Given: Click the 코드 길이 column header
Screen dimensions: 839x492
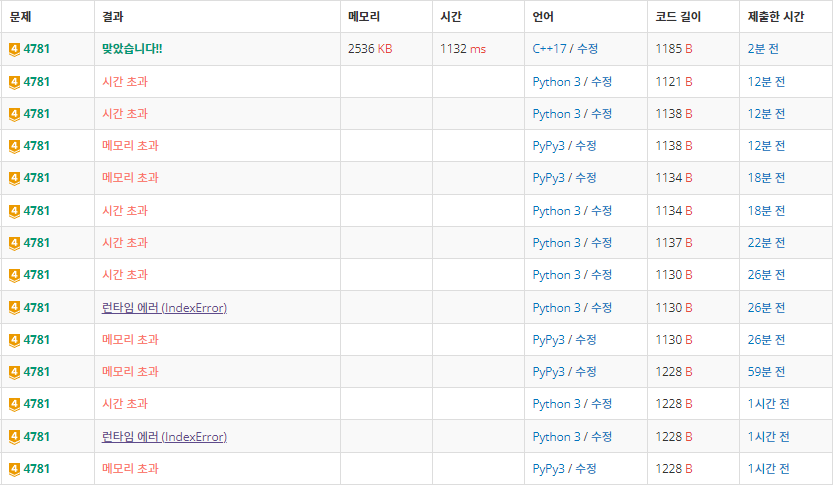Looking at the screenshot, I should click(x=678, y=17).
